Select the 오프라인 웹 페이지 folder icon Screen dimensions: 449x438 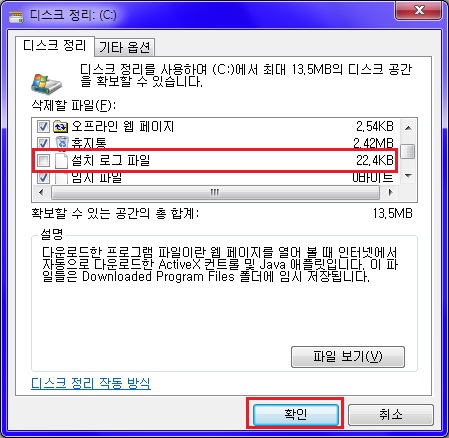click(x=61, y=126)
